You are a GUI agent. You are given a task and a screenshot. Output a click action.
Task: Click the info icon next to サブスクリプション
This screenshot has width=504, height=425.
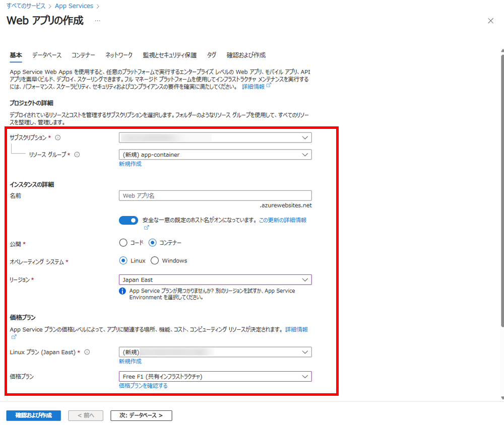[x=58, y=137]
